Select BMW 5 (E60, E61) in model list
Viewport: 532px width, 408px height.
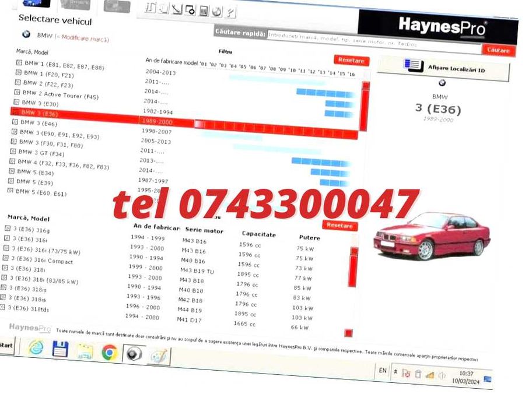tap(41, 192)
